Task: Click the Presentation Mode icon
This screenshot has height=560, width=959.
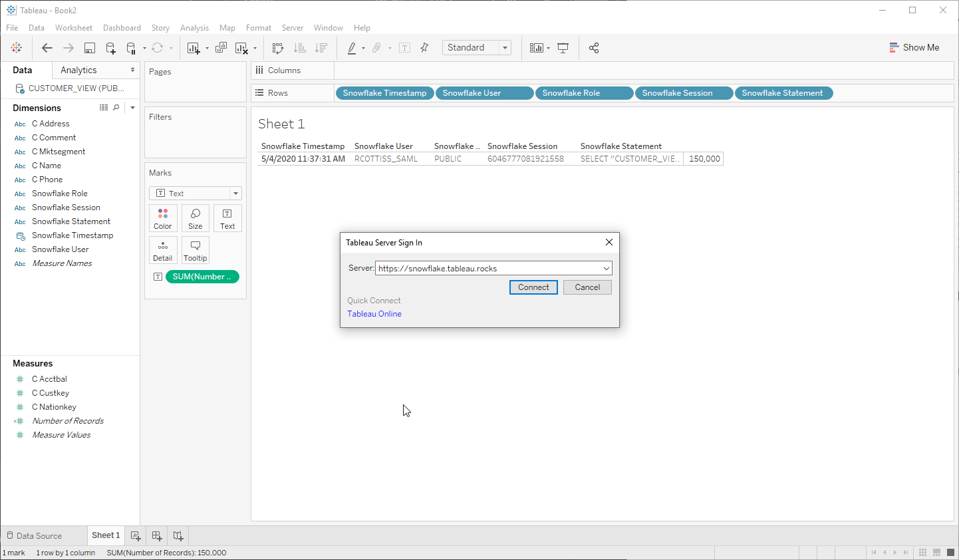Action: point(563,48)
